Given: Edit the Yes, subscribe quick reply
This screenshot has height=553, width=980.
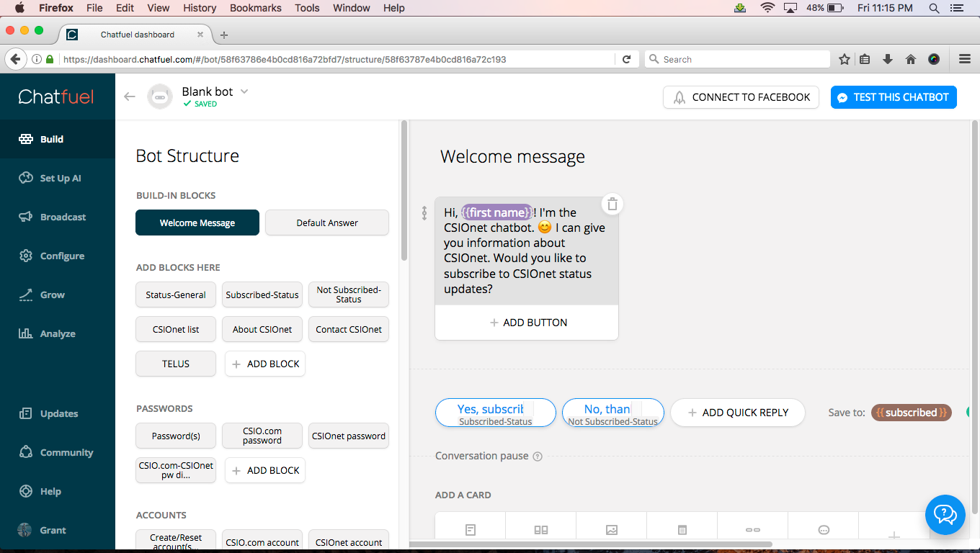Looking at the screenshot, I should tap(496, 413).
